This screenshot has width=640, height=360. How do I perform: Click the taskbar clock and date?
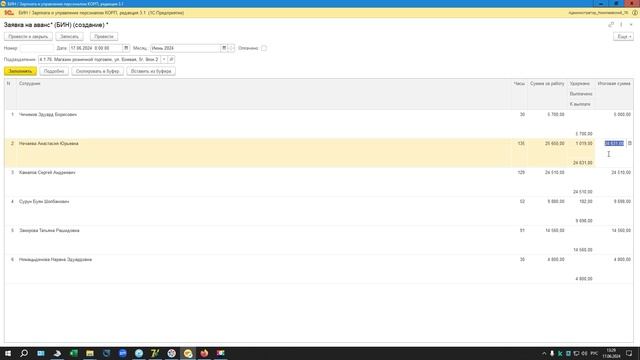coord(611,353)
